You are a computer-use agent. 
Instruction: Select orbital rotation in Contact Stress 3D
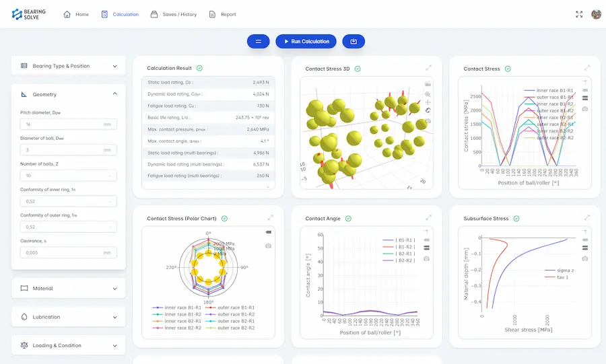(428, 110)
